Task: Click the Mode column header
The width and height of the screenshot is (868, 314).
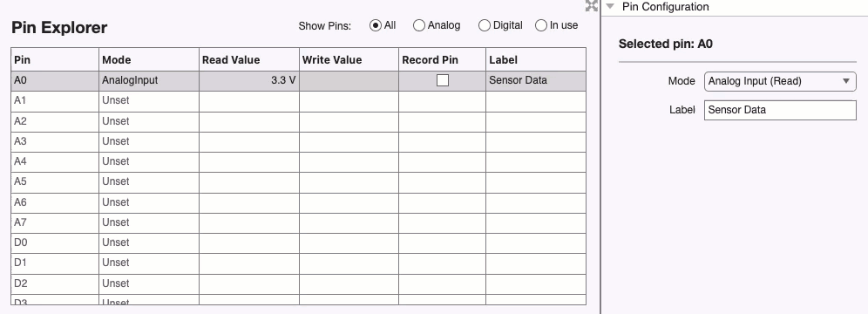Action: click(x=149, y=59)
